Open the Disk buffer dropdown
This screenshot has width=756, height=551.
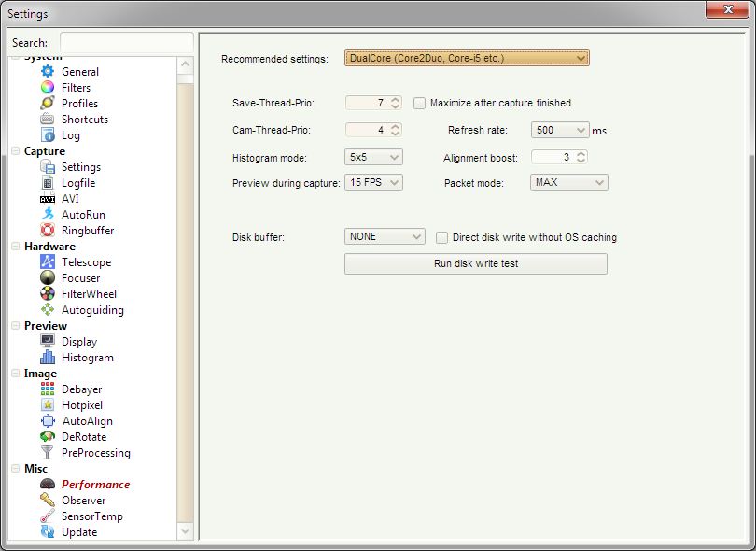pos(385,236)
